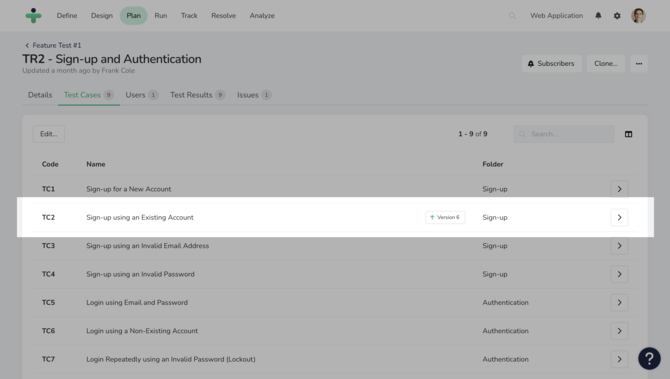Click Authentication folder in TC6 row
670x379 pixels.
505,331
